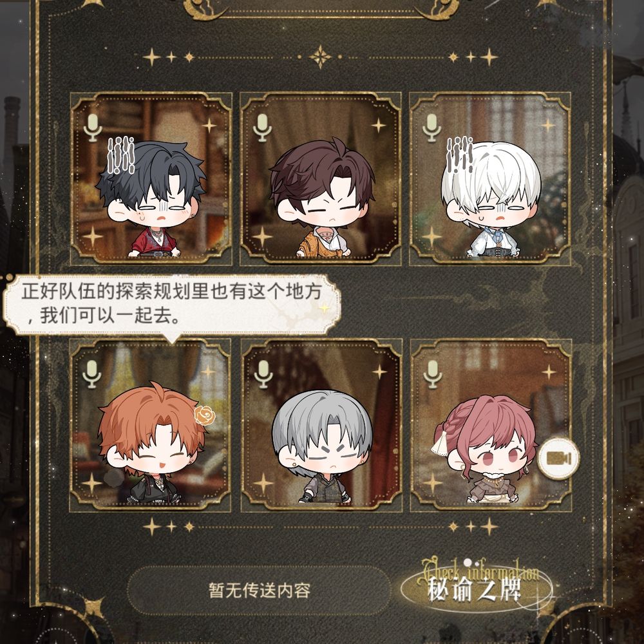Click the exclamation marks beside black-haired character
Viewport: 644px width, 644px height.
121,155
